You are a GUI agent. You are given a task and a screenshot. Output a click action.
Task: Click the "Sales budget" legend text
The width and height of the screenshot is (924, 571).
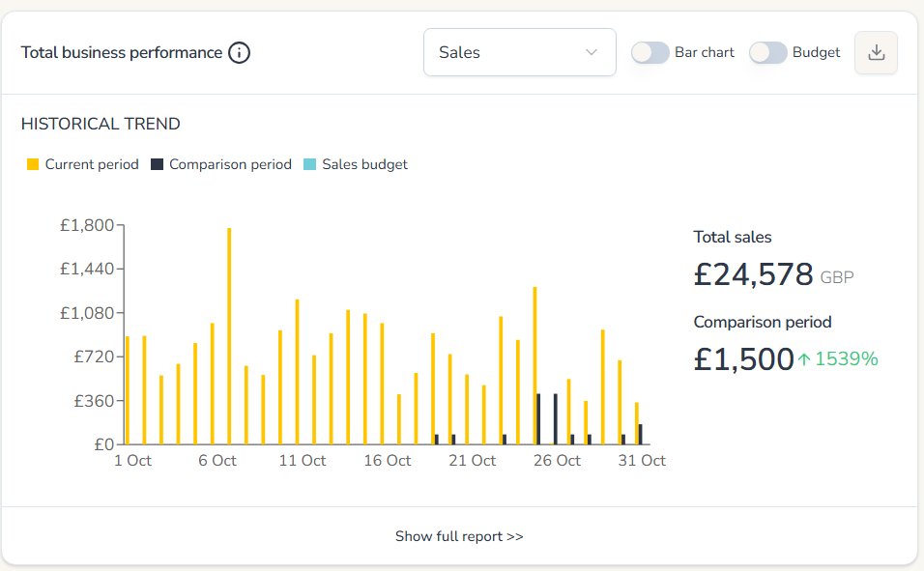[x=364, y=164]
